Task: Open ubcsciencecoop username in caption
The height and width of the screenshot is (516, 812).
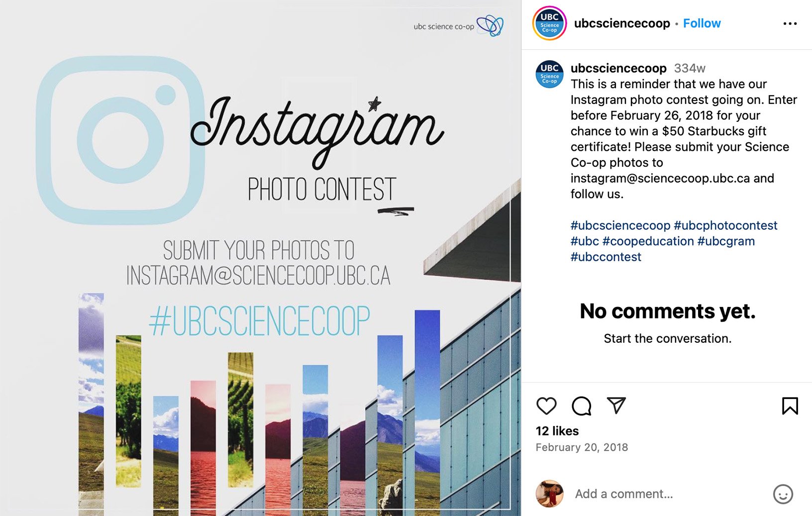Action: coord(618,68)
